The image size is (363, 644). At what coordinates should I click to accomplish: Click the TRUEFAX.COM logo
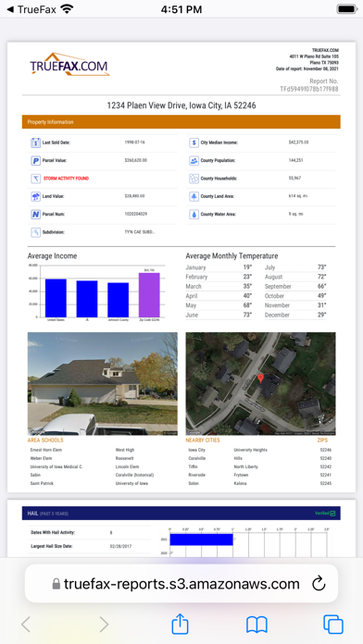tap(69, 65)
